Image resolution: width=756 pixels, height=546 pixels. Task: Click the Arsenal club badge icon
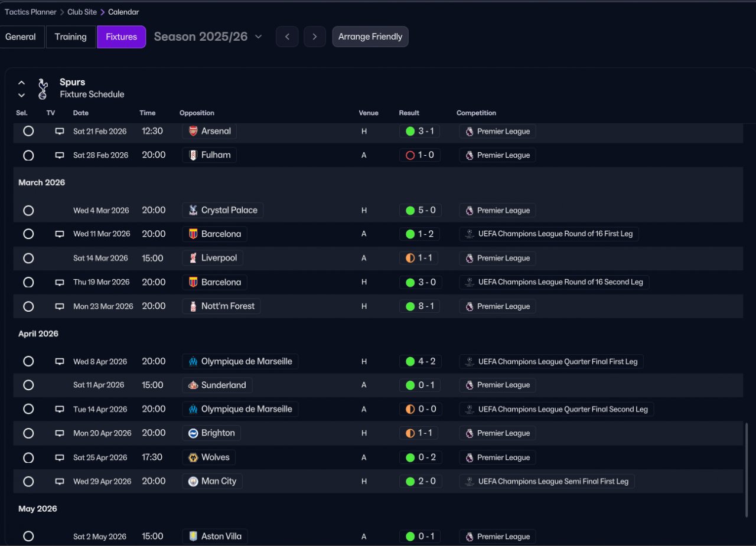click(x=193, y=131)
